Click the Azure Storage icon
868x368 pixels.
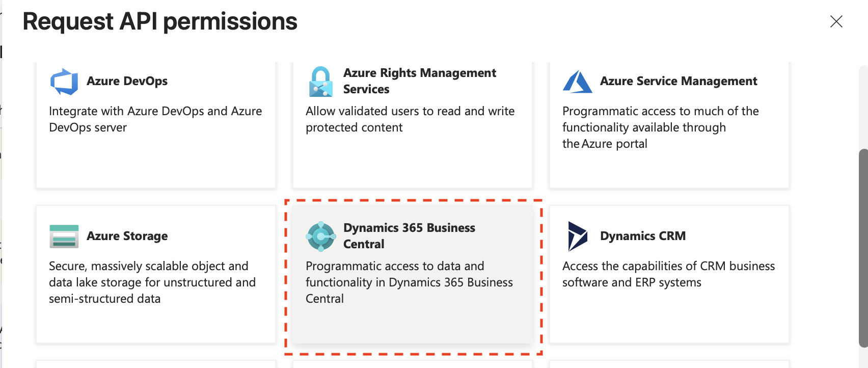[x=64, y=236]
